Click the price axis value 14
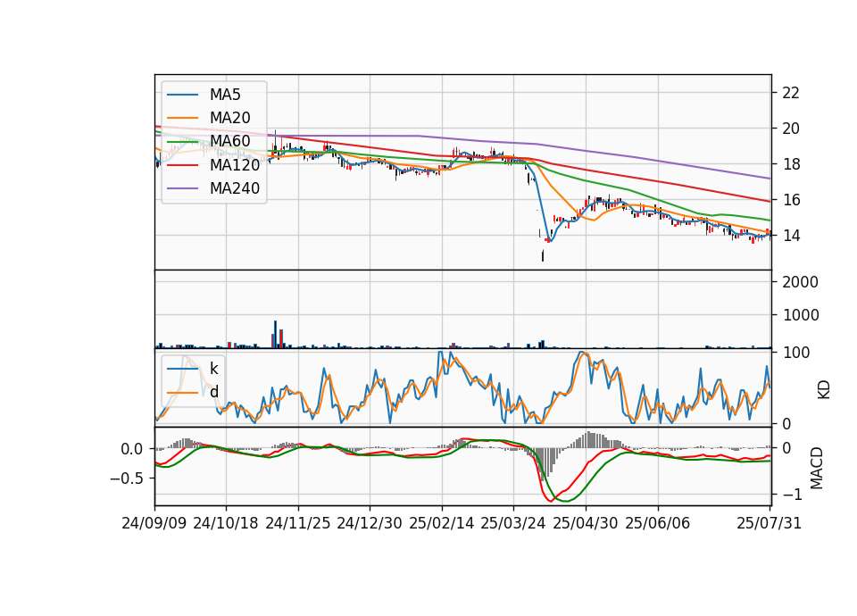This screenshot has height=616, width=857. pyautogui.click(x=790, y=236)
